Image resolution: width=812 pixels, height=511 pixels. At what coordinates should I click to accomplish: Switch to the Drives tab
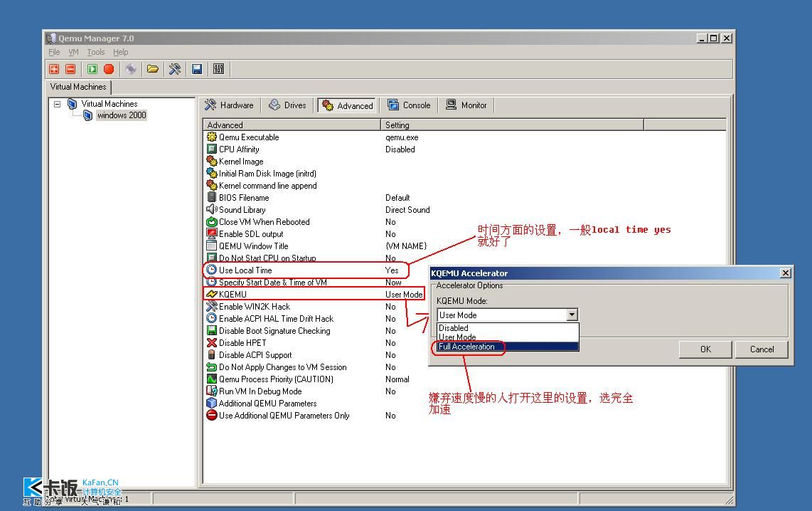point(287,105)
